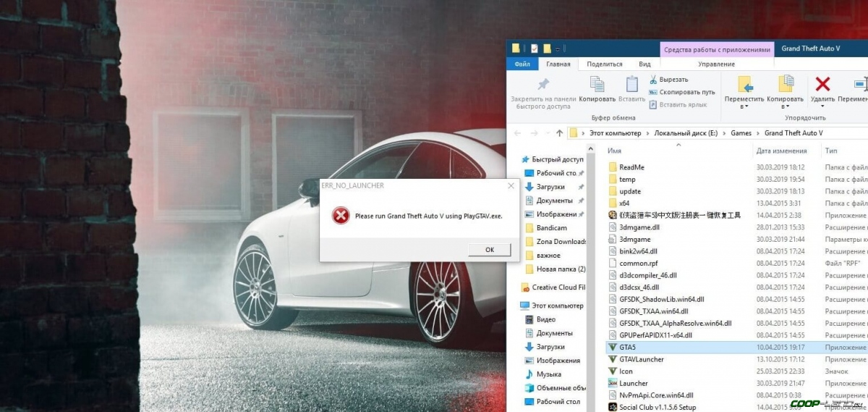
Task: Click Games in the address breadcrumb
Action: click(x=741, y=133)
